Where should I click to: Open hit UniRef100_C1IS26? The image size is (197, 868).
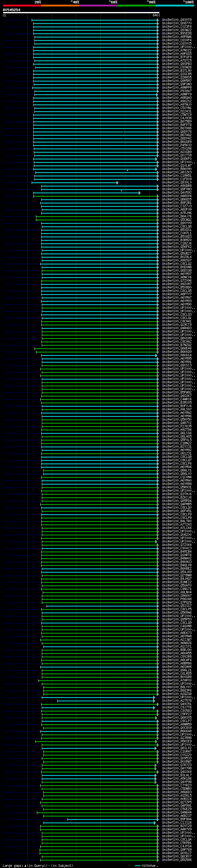click(x=177, y=822)
